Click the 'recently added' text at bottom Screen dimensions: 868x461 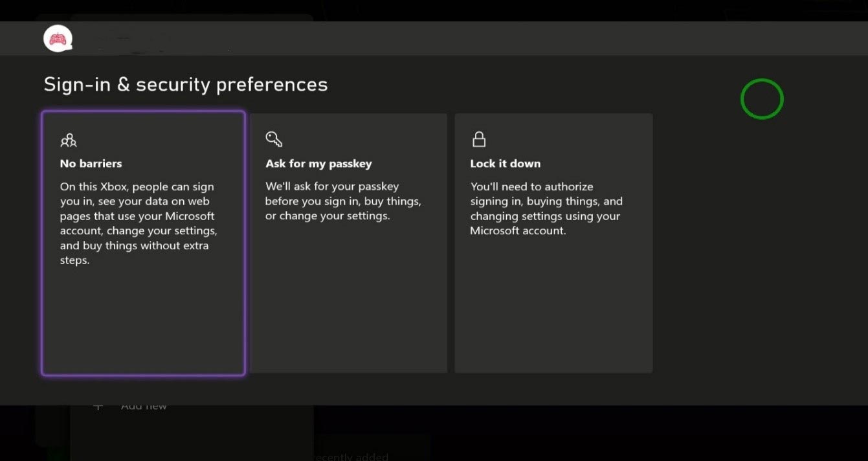click(351, 456)
